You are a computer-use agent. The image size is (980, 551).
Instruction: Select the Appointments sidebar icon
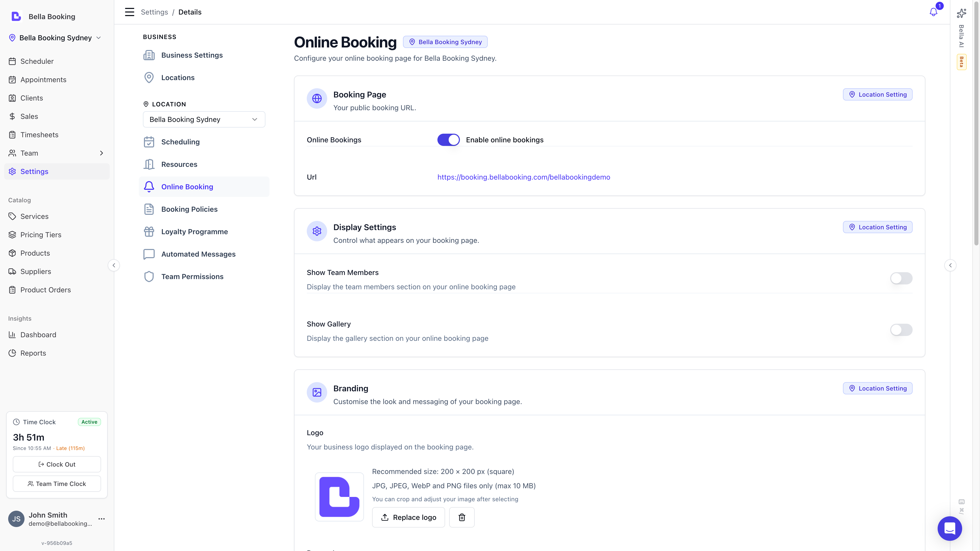[12, 80]
